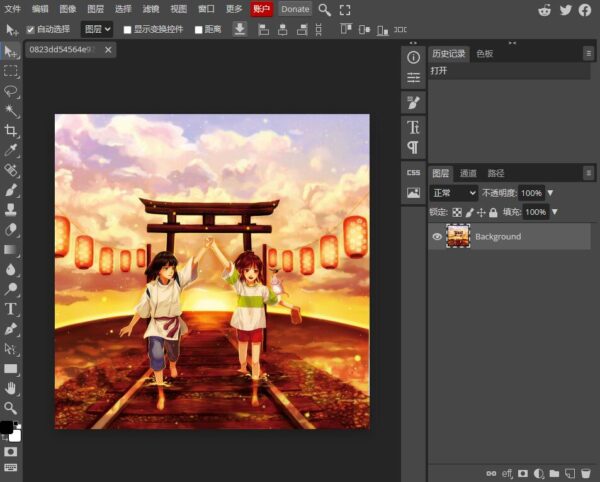Switch to the 通道 tab
This screenshot has width=600, height=482.
pos(468,173)
